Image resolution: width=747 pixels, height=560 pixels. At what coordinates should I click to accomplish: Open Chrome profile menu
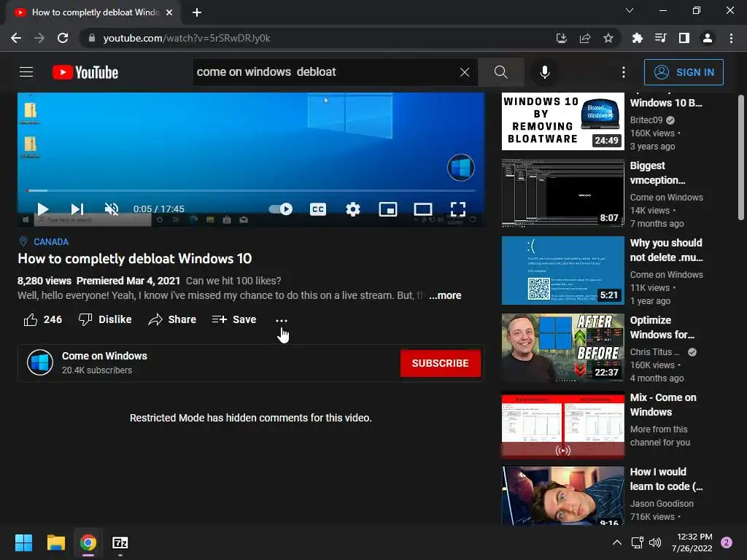pos(708,38)
